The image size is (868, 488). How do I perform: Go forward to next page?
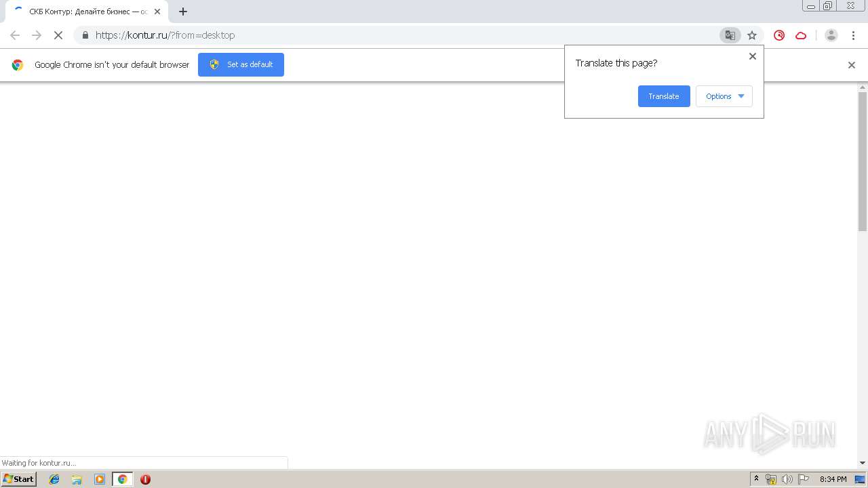tap(37, 35)
